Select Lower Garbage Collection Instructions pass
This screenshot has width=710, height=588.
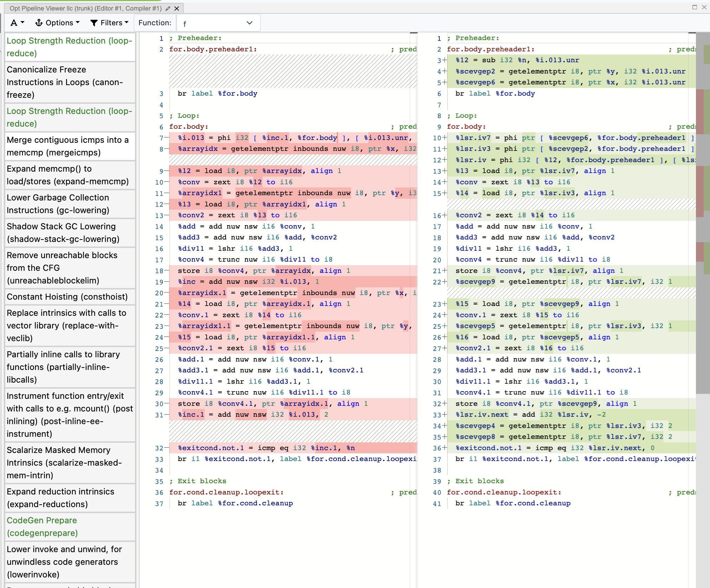point(70,204)
